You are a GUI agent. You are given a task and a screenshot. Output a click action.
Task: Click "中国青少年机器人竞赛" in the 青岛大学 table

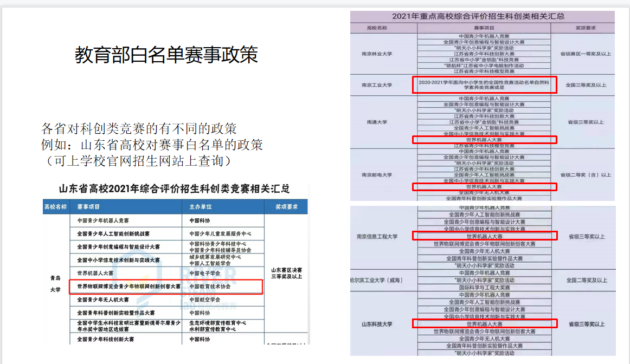coord(103,220)
